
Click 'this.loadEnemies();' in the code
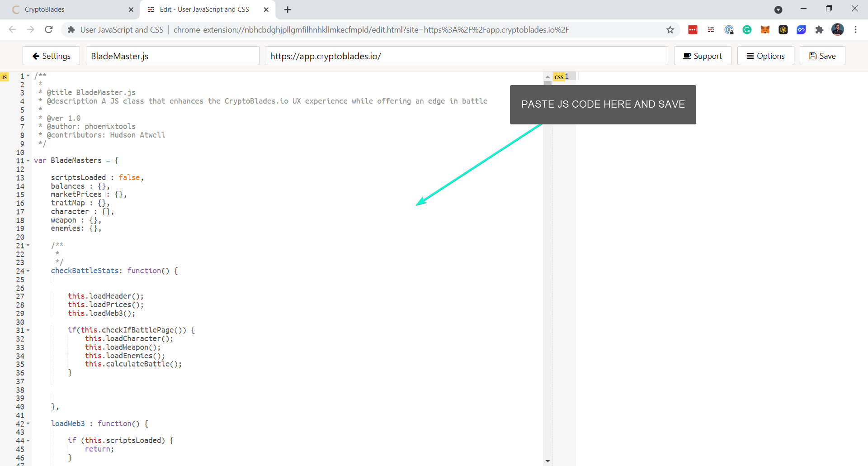tap(125, 356)
